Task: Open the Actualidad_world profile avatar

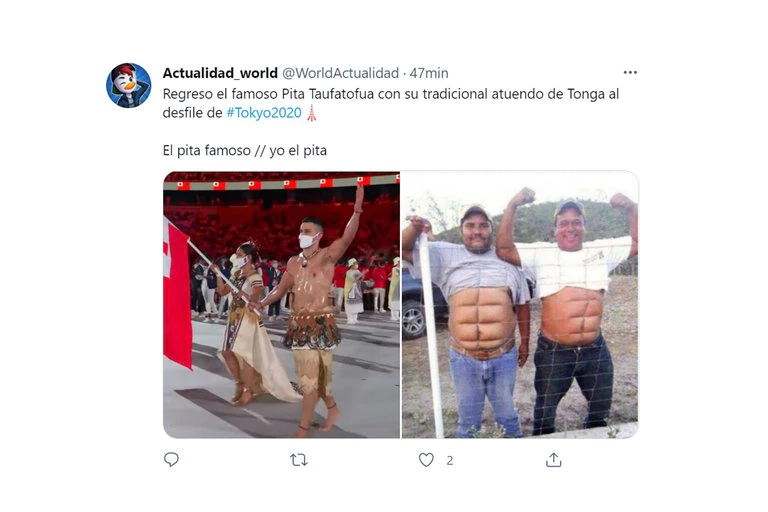Action: pos(129,85)
